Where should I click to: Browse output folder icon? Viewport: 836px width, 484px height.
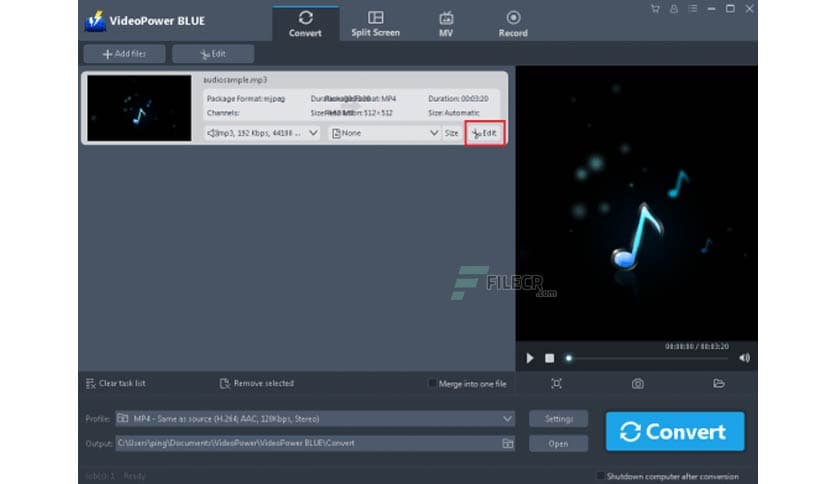click(508, 443)
